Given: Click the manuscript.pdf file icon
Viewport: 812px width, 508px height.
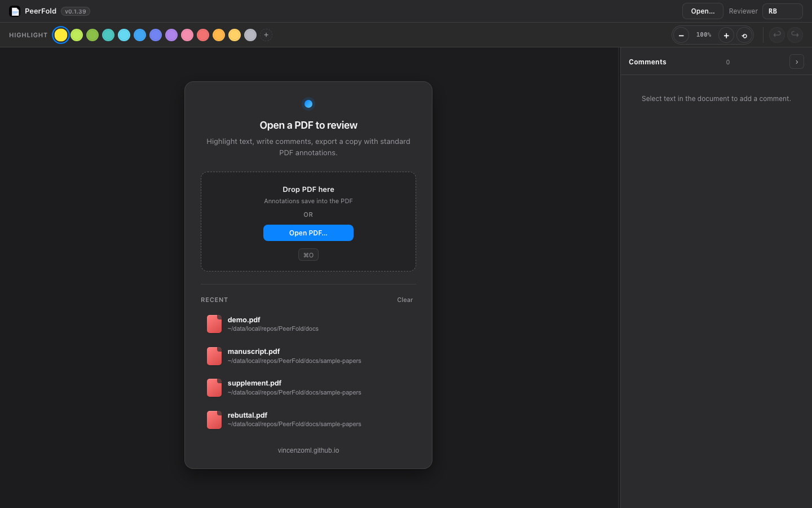Looking at the screenshot, I should pyautogui.click(x=214, y=356).
